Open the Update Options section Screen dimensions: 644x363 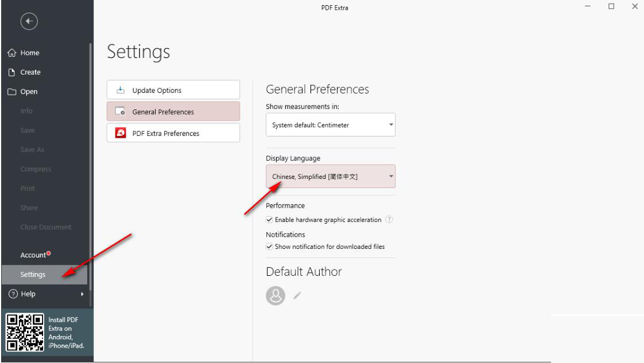coord(173,90)
